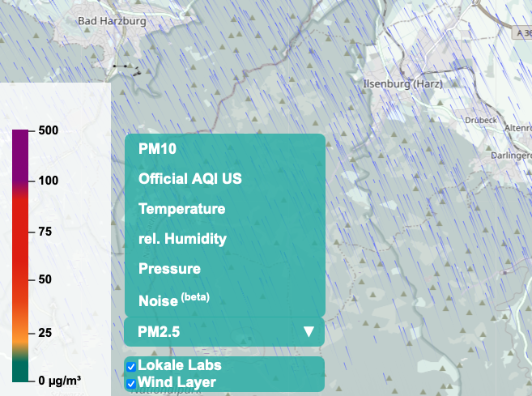The width and height of the screenshot is (532, 396).
Task: Click the 0 µg/m³ legend label
Action: (59, 380)
